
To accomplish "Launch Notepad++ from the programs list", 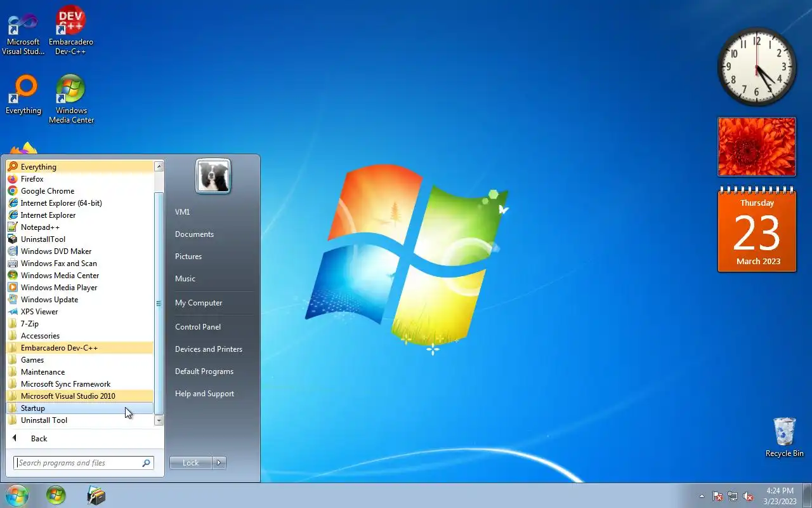I will [80, 227].
